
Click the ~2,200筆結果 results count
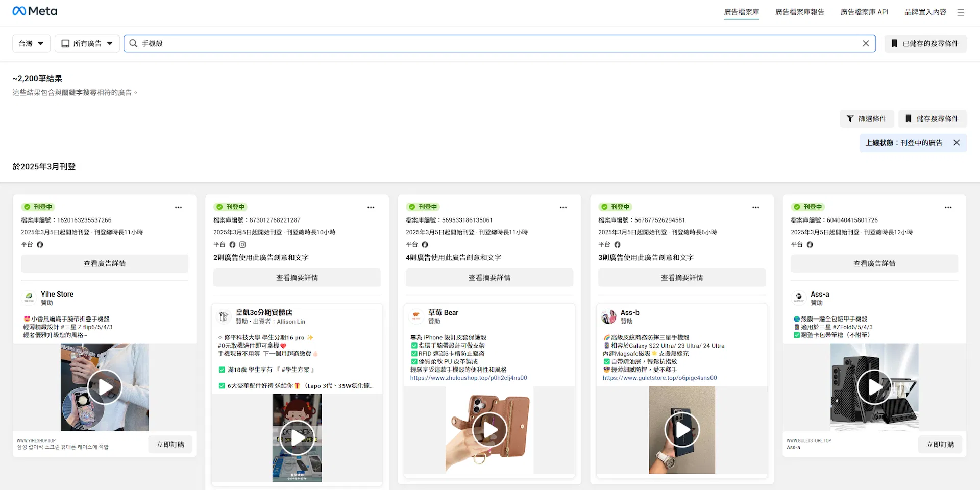click(x=37, y=78)
